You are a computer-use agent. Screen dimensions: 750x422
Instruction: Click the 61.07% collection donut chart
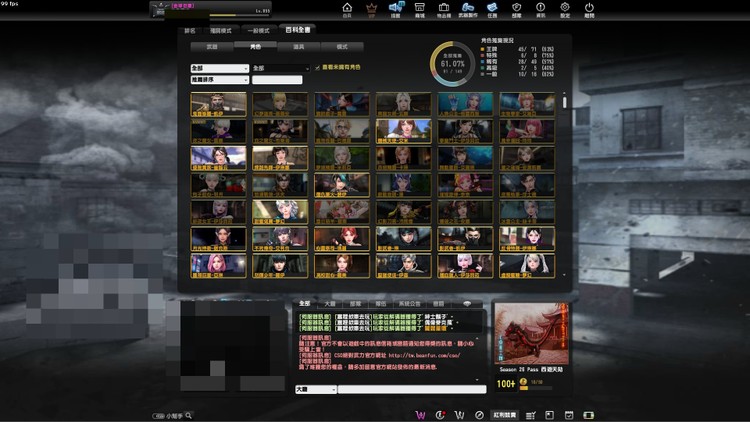pyautogui.click(x=452, y=64)
